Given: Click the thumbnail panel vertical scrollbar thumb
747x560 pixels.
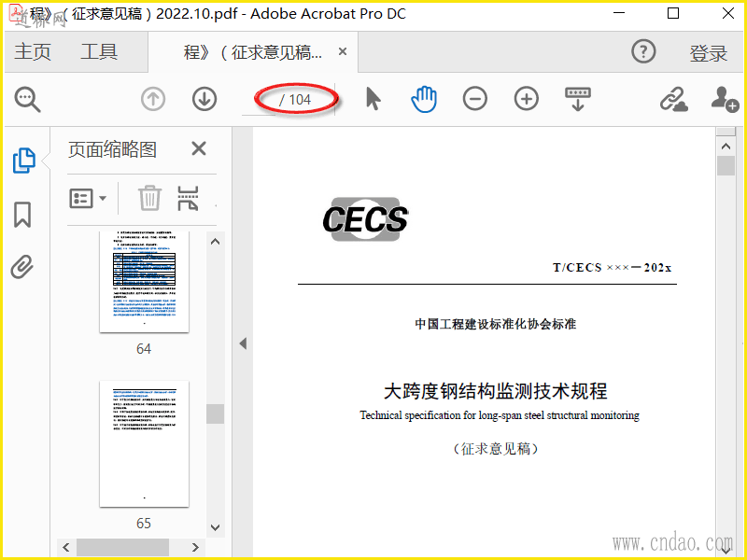Looking at the screenshot, I should tap(216, 413).
